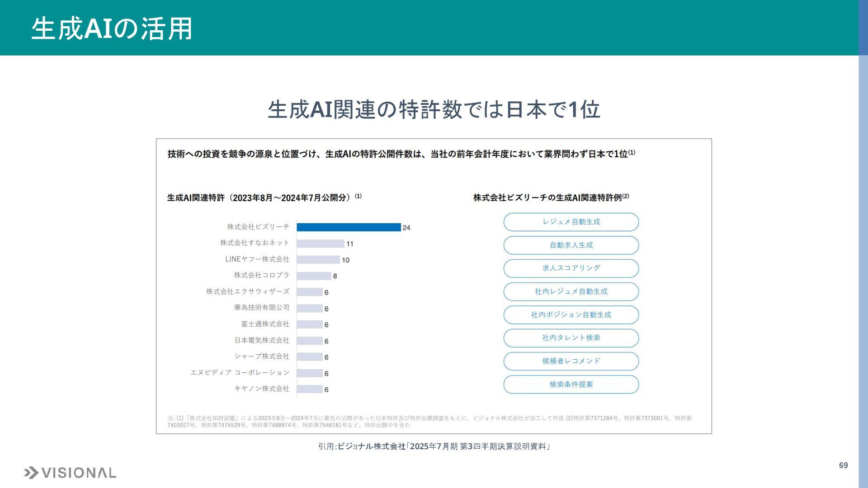
Task: Click the value 11 beside すなおネット bar
Action: [x=350, y=244]
